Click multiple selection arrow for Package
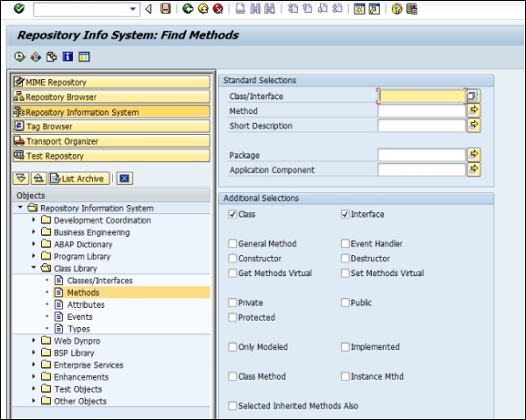The width and height of the screenshot is (526, 420). pyautogui.click(x=473, y=154)
